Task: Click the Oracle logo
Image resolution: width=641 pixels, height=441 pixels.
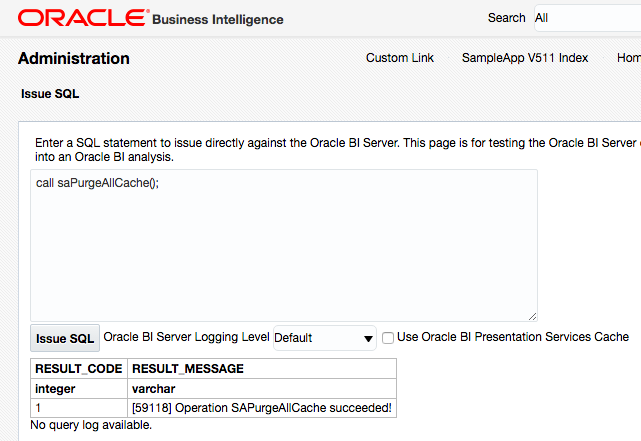Action: (x=83, y=18)
